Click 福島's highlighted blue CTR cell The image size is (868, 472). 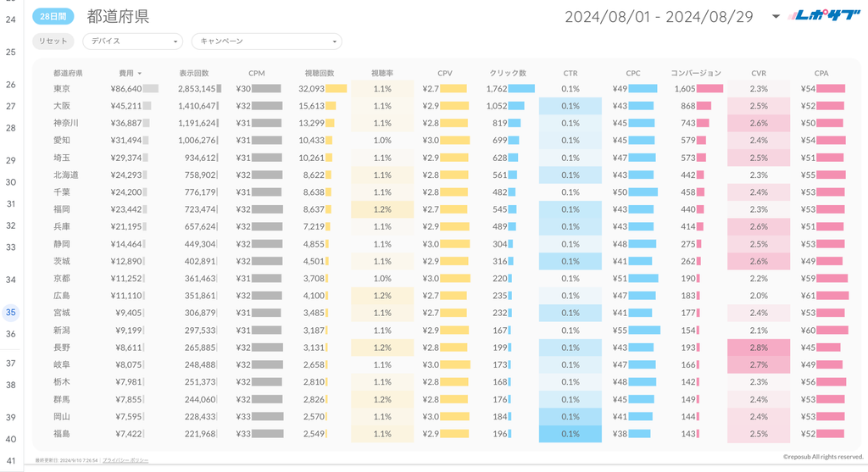[x=570, y=434]
